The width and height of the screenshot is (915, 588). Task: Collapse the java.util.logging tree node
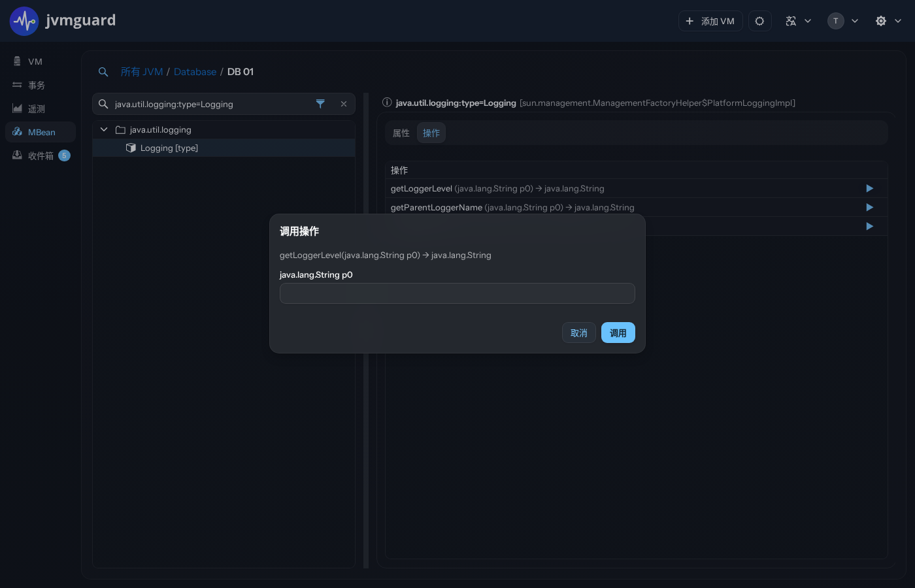[104, 129]
